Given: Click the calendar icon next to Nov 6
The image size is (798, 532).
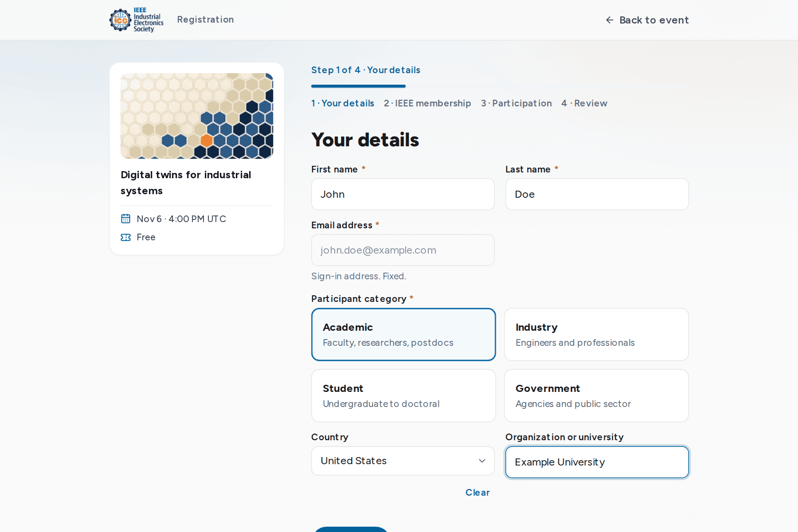Looking at the screenshot, I should tap(126, 219).
